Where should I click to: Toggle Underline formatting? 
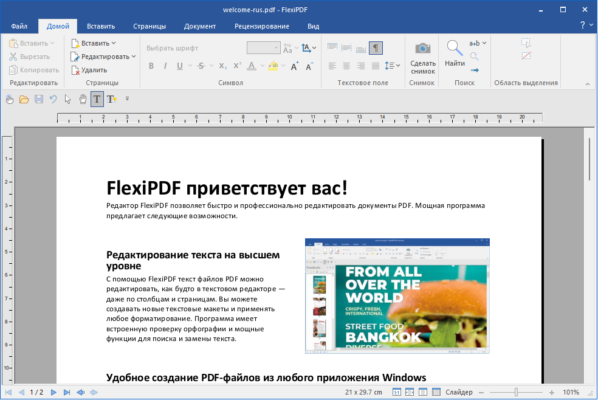[x=180, y=66]
